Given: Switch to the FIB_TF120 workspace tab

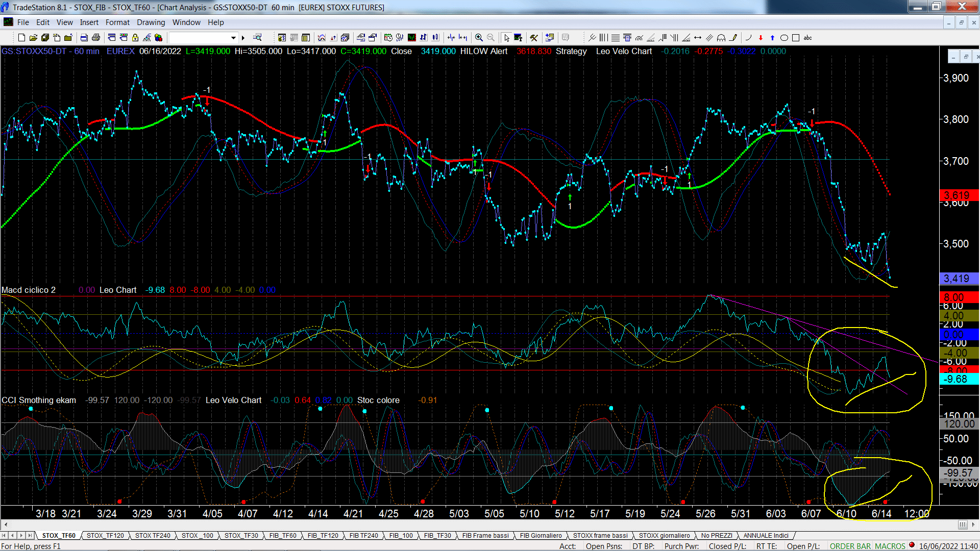Looking at the screenshot, I should point(323,536).
